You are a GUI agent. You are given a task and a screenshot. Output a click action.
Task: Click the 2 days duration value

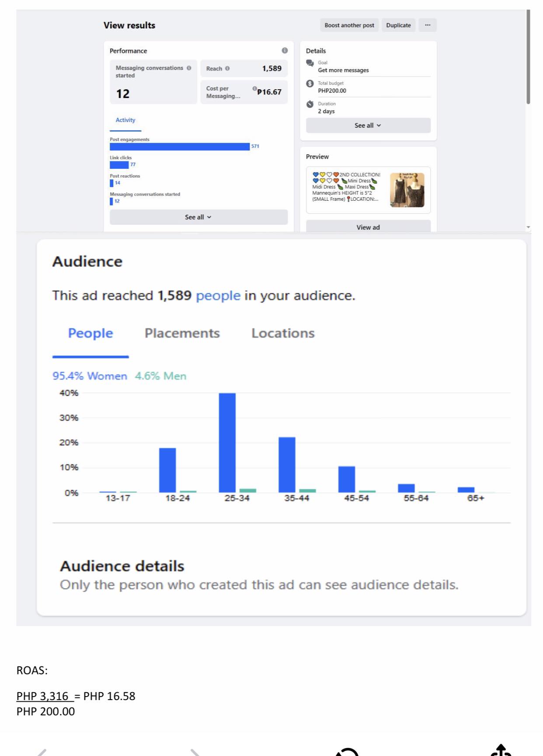[326, 111]
